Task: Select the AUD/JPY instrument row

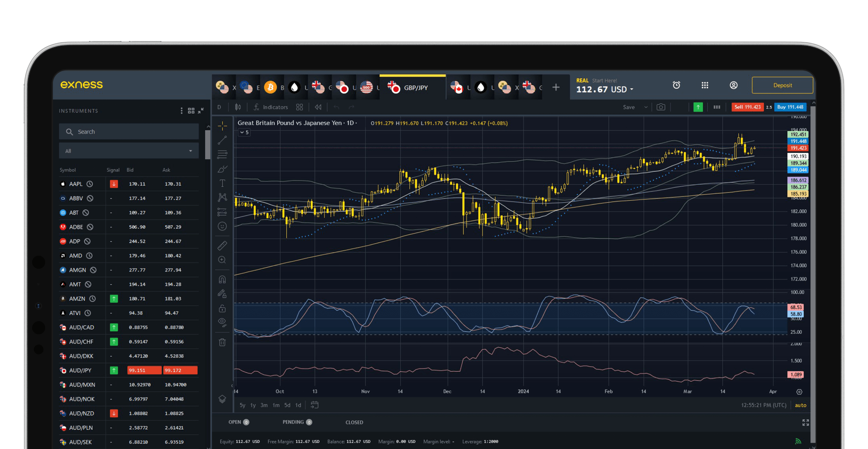Action: 129,370
